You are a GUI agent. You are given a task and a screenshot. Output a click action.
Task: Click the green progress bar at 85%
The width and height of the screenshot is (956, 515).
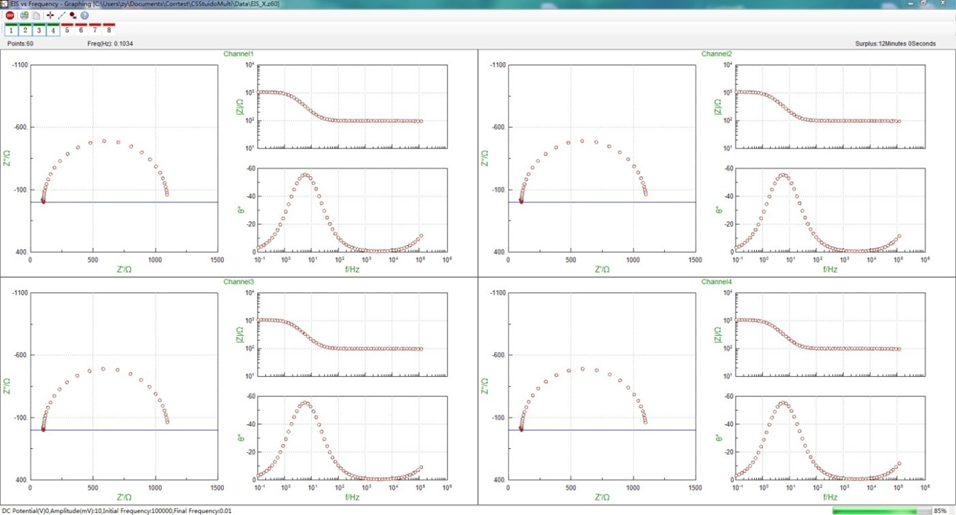(x=875, y=511)
